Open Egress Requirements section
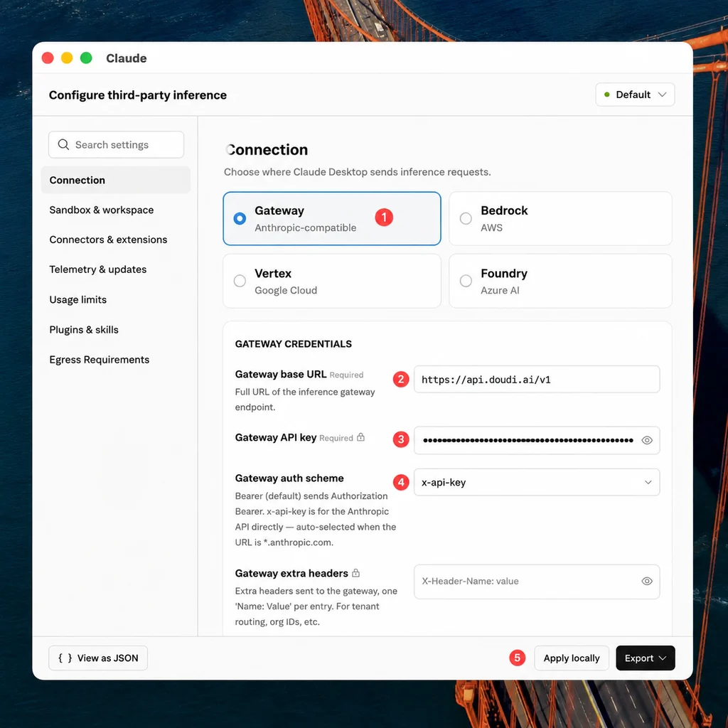This screenshot has height=728, width=728. pyautogui.click(x=100, y=360)
